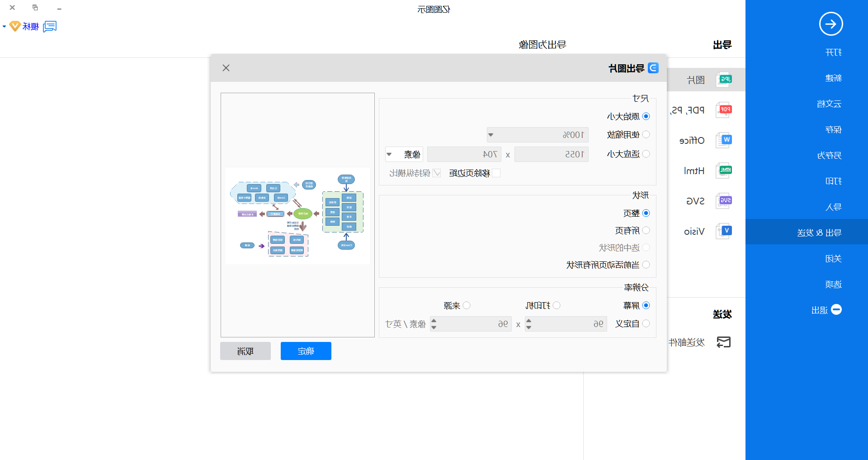This screenshot has width=868, height=460.
Task: Click the 导入 menu item
Action: [x=833, y=207]
